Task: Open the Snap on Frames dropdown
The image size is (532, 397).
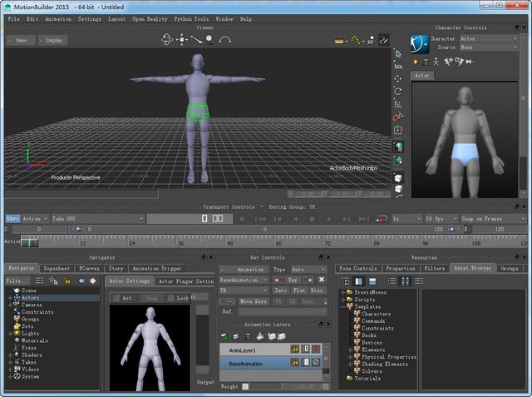Action: (x=493, y=219)
